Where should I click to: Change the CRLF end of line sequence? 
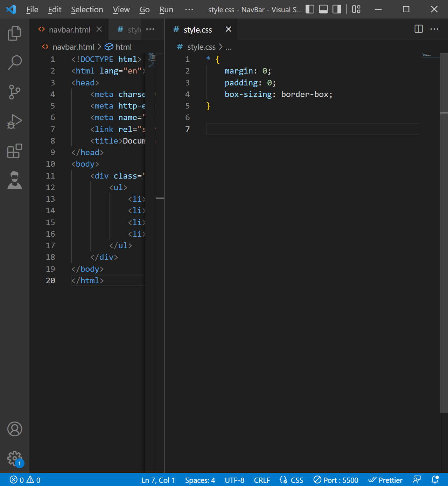pos(262,480)
